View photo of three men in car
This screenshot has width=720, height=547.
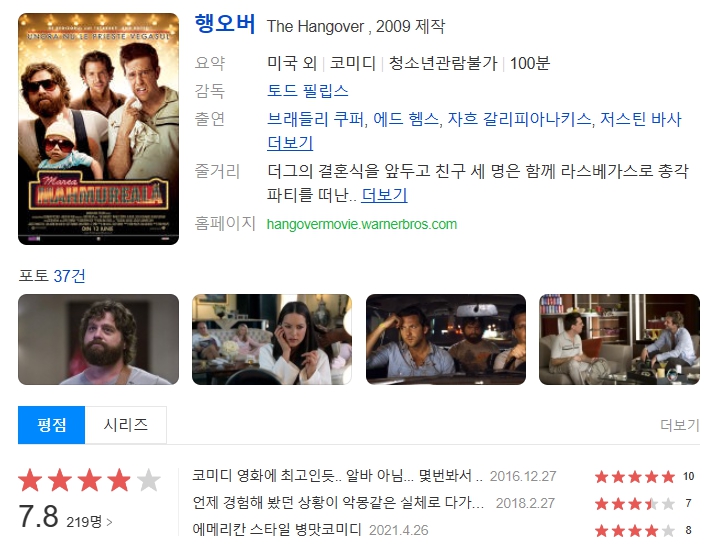click(446, 339)
